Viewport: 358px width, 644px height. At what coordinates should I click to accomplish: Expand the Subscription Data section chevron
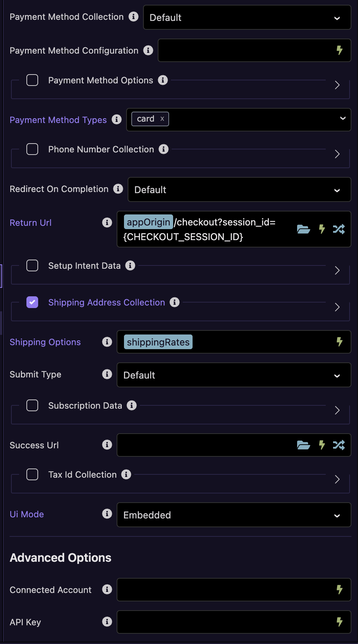pos(337,410)
